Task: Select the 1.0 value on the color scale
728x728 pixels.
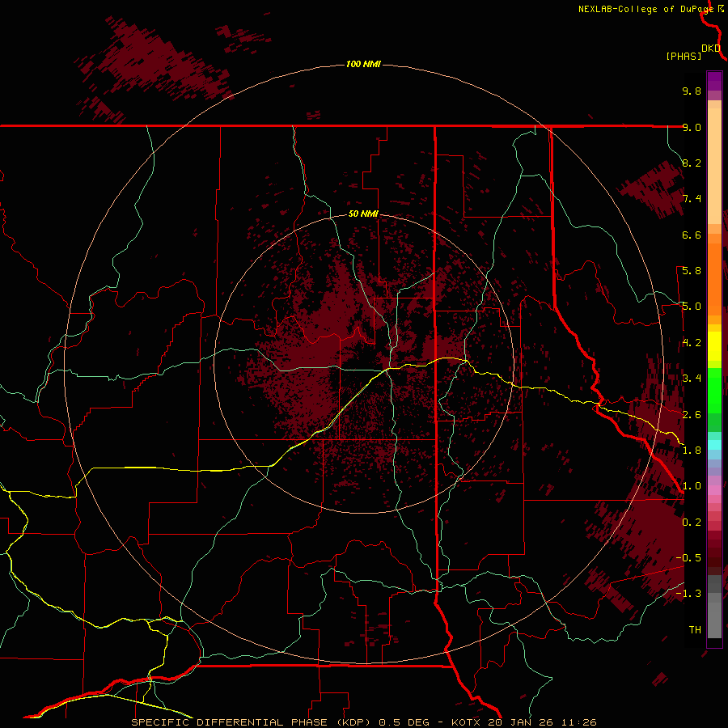Action: tap(692, 486)
